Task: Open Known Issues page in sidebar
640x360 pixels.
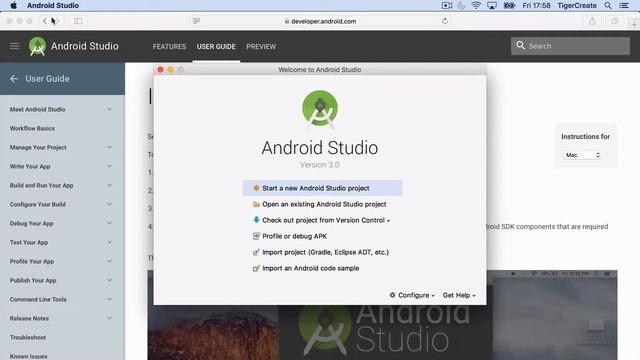Action: [x=29, y=356]
